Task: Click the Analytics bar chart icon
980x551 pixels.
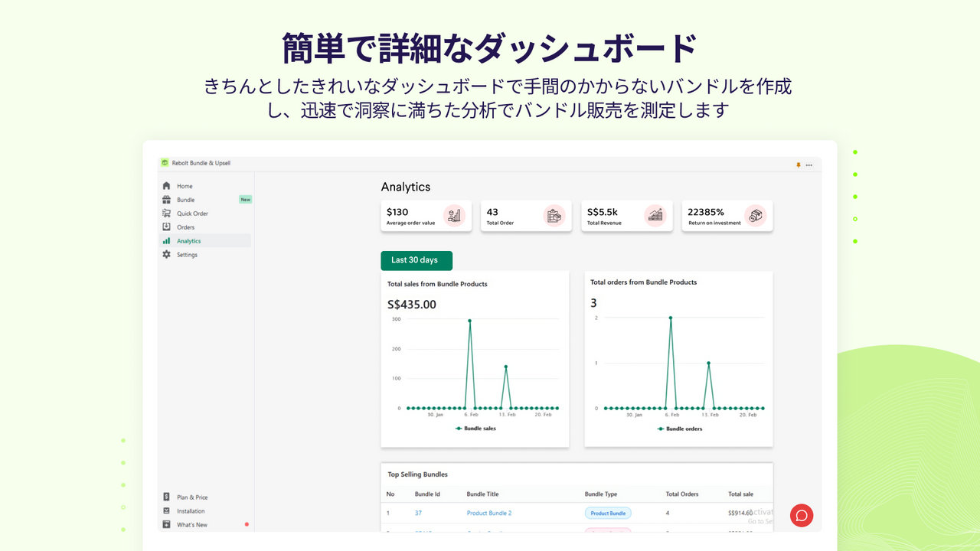Action: [166, 241]
